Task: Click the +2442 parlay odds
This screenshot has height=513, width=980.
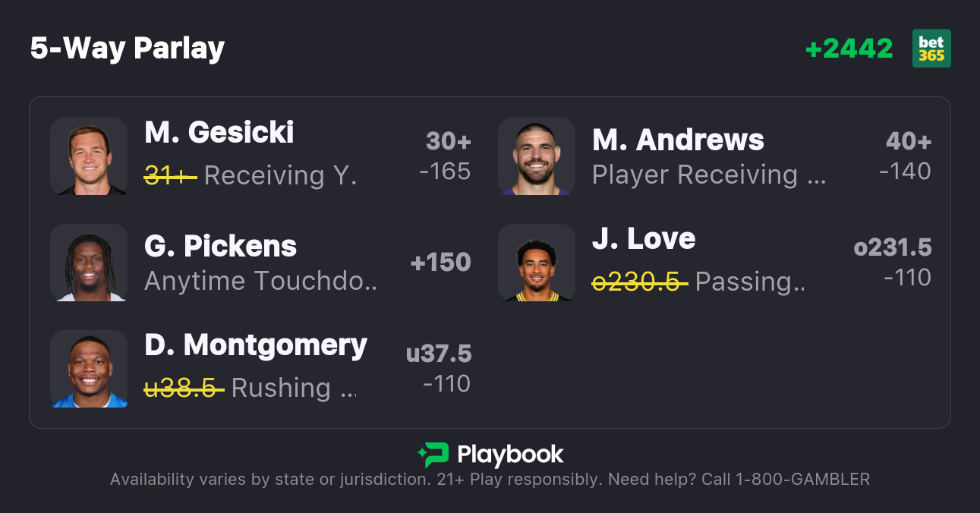Action: pyautogui.click(x=849, y=49)
